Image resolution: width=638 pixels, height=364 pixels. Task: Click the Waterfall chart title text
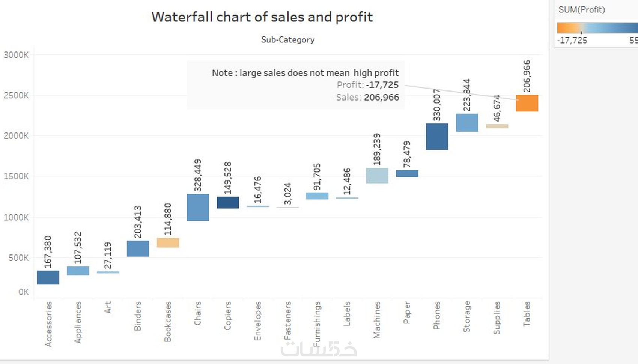pos(262,17)
